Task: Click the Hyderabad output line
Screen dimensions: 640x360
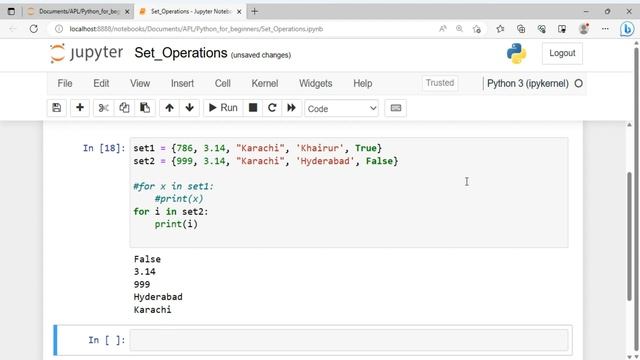Action: 158,297
